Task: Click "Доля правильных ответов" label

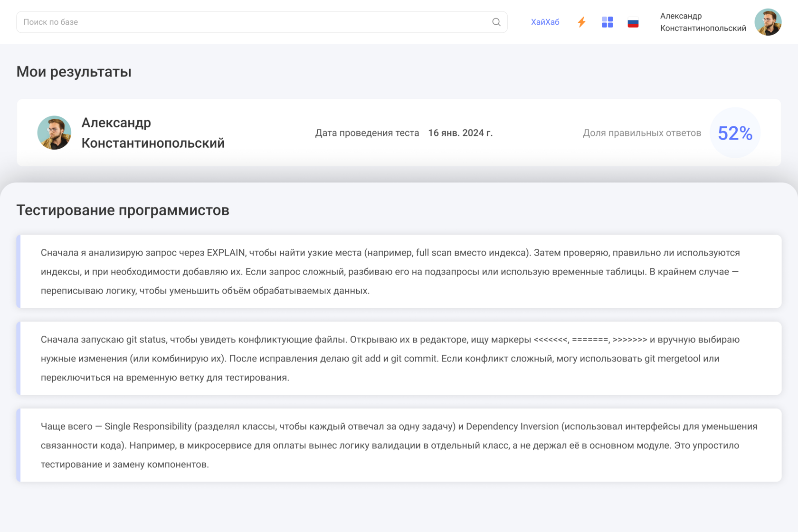Action: click(642, 133)
